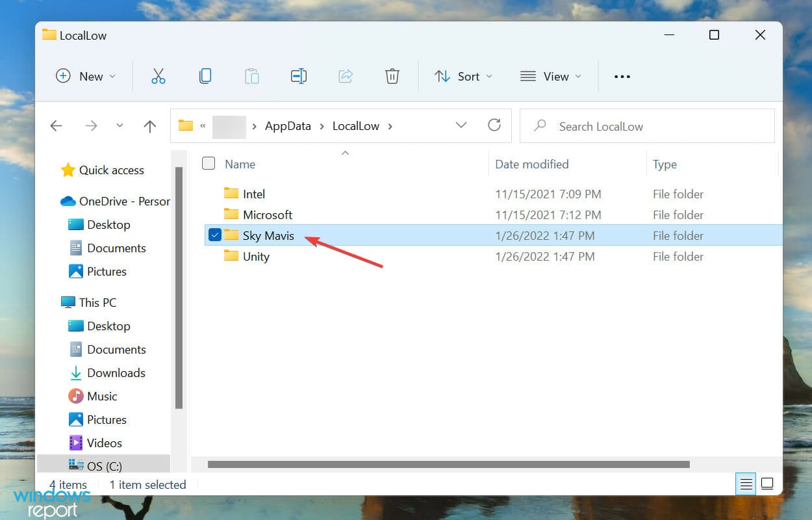Open Quick access in the sidebar

point(102,170)
